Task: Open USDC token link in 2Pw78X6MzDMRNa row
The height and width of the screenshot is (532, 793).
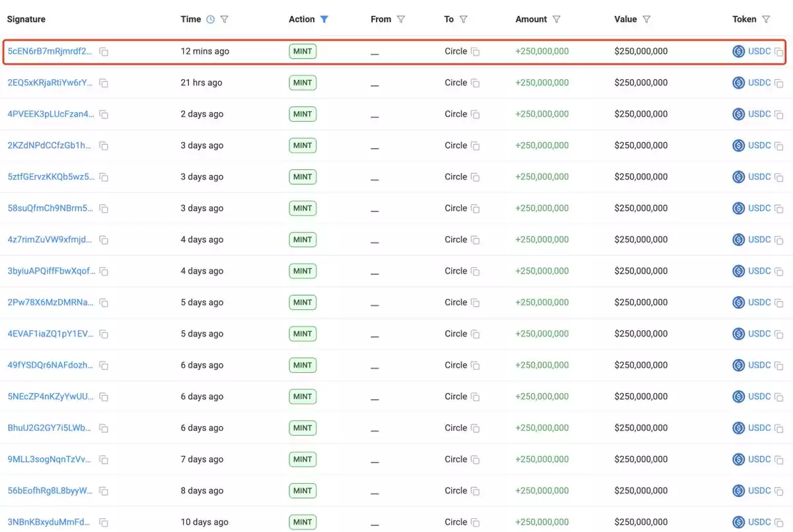Action: pyautogui.click(x=759, y=302)
